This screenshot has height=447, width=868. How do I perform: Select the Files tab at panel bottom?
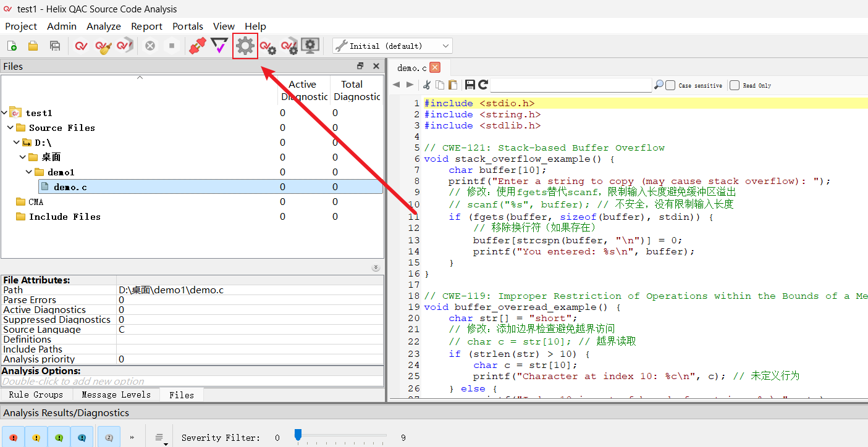pyautogui.click(x=182, y=395)
